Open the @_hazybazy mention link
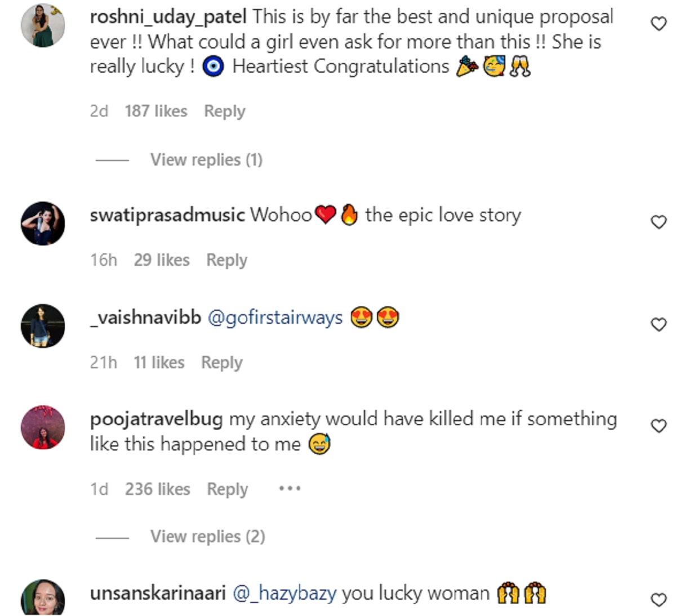 284,593
